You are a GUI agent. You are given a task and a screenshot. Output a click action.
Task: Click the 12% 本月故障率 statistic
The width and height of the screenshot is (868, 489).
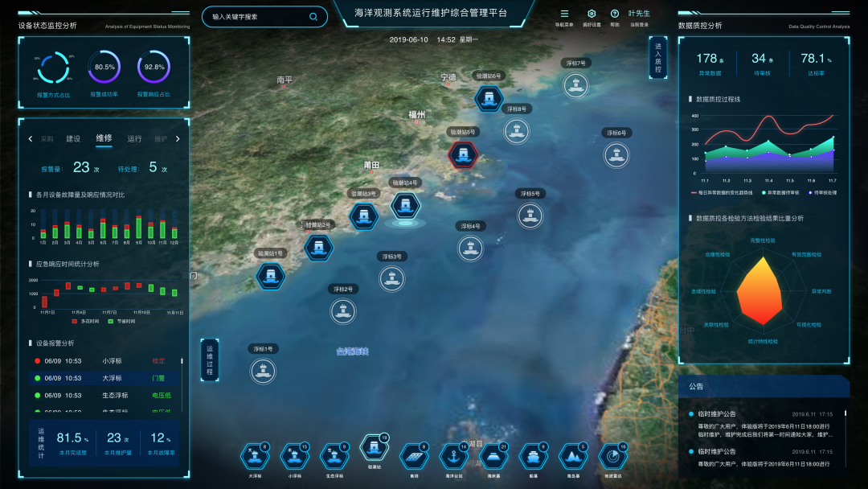click(161, 443)
